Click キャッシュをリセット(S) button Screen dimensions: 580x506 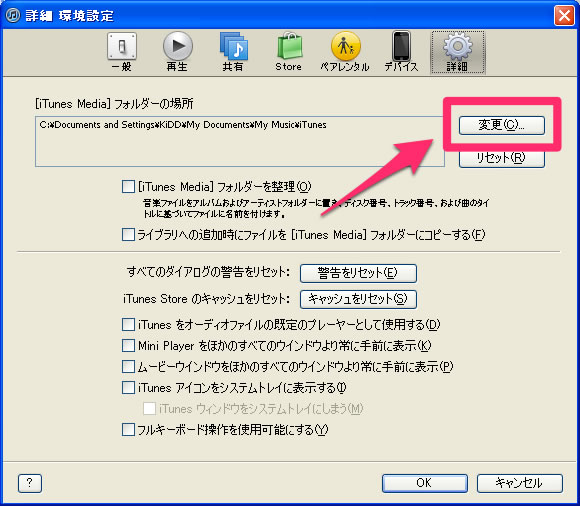(x=358, y=299)
